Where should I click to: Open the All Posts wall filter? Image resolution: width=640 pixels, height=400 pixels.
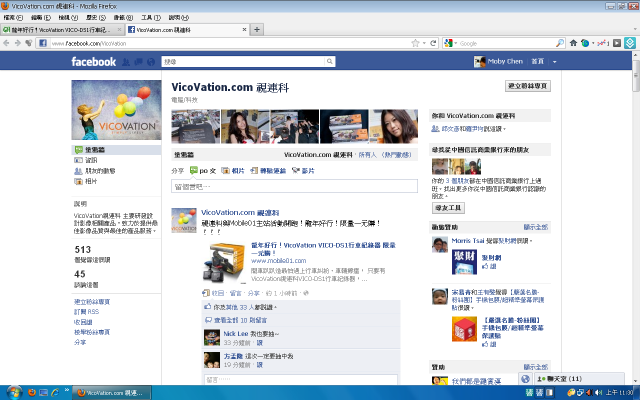(367, 155)
